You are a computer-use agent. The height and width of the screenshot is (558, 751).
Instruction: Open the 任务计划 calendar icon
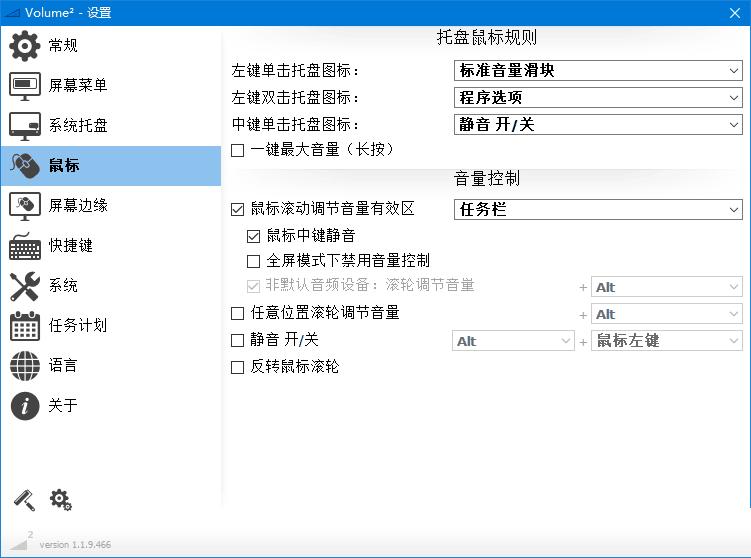(x=25, y=326)
